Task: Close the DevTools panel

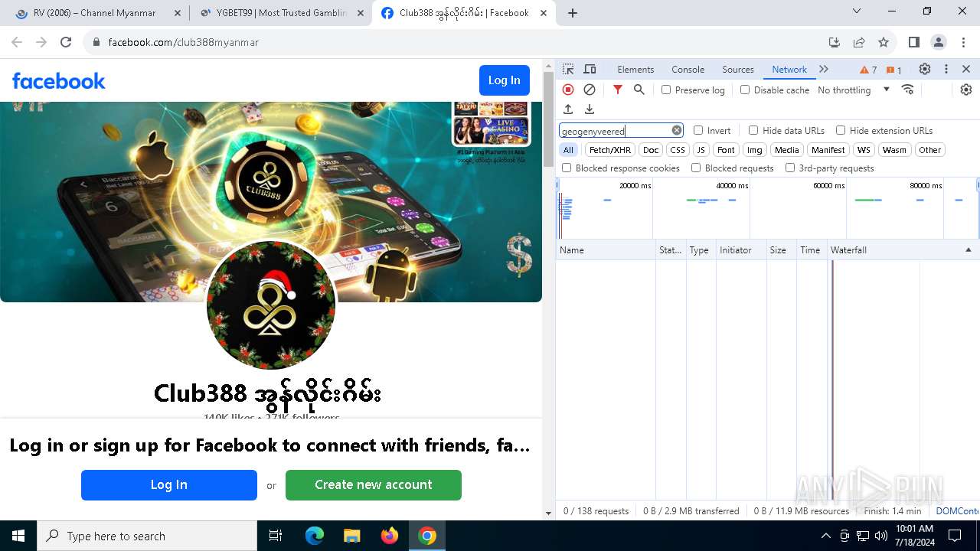Action: point(966,69)
